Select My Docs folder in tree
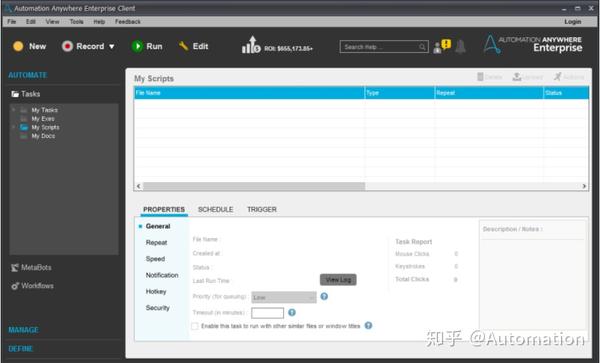 point(43,136)
